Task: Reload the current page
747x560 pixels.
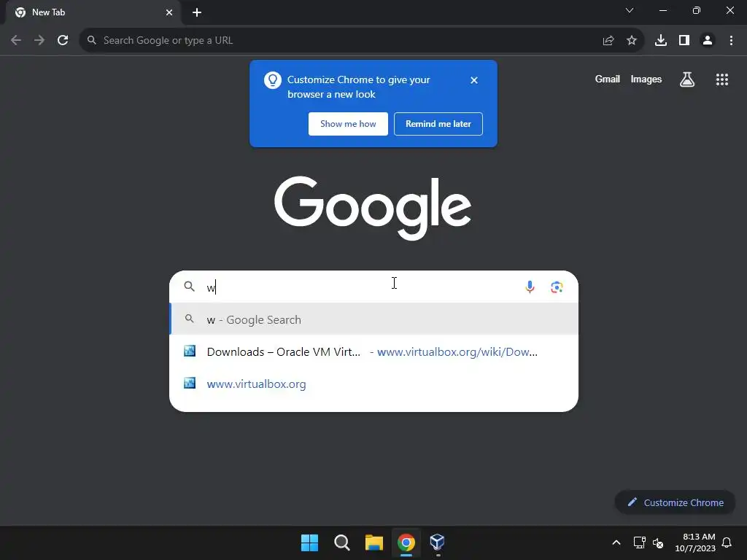Action: point(63,41)
